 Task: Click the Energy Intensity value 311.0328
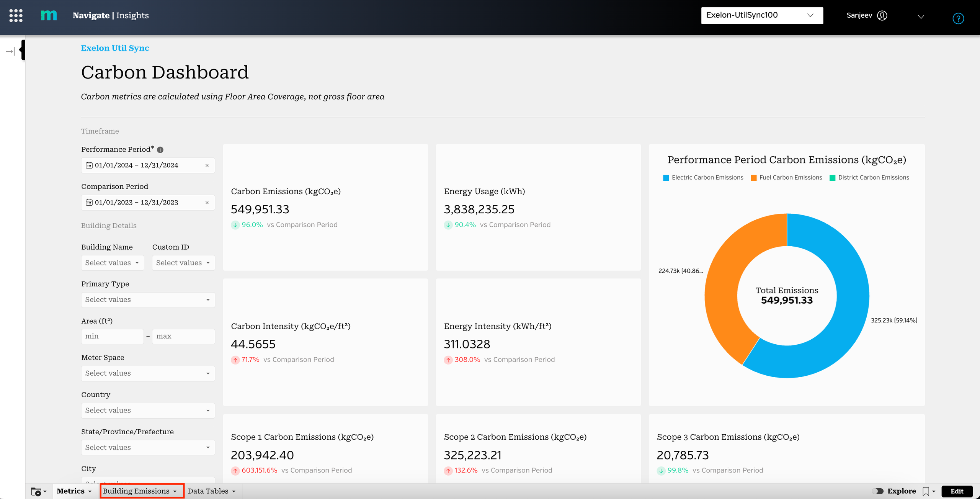click(x=467, y=344)
